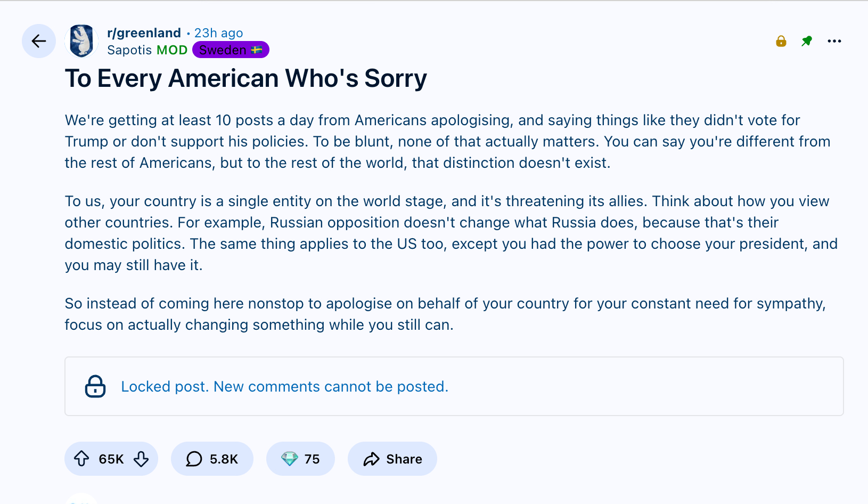Click the comment bubble icon
The image size is (868, 504).
click(x=194, y=459)
